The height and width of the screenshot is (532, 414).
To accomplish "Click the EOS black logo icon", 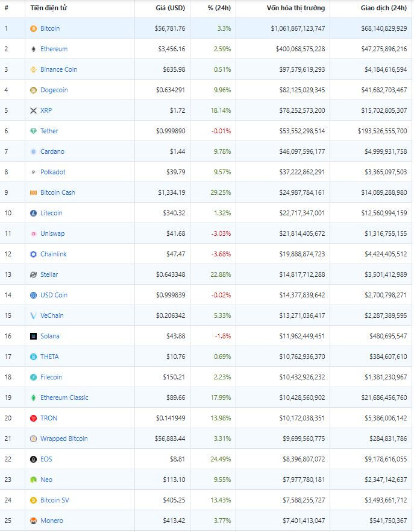I will [x=33, y=460].
